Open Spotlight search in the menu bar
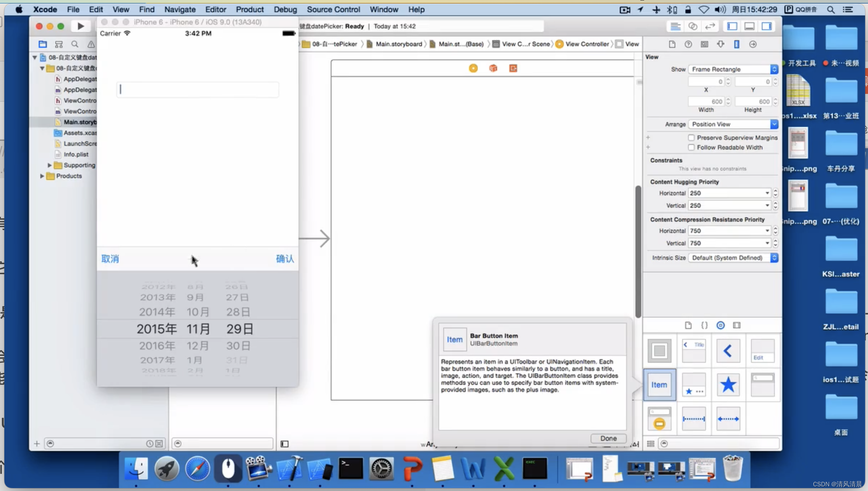This screenshot has width=868, height=491. [831, 10]
